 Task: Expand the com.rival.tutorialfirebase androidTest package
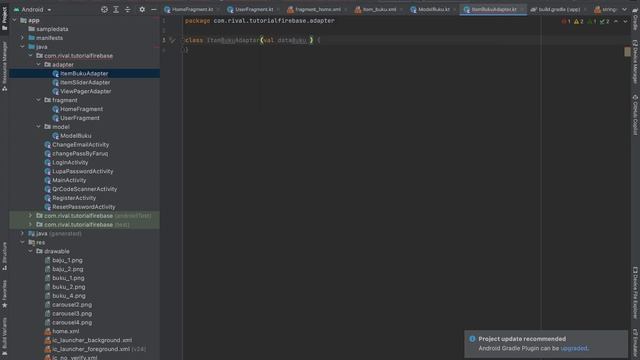pyautogui.click(x=31, y=216)
